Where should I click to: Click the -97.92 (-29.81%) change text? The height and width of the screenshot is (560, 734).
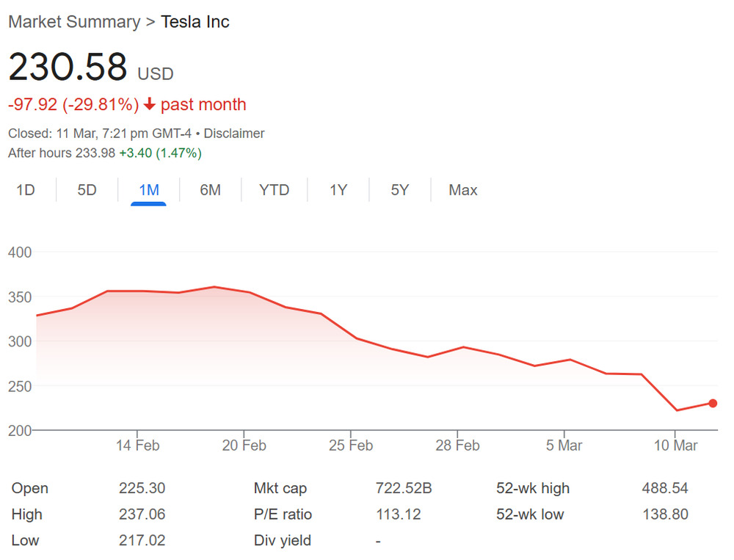pos(73,104)
